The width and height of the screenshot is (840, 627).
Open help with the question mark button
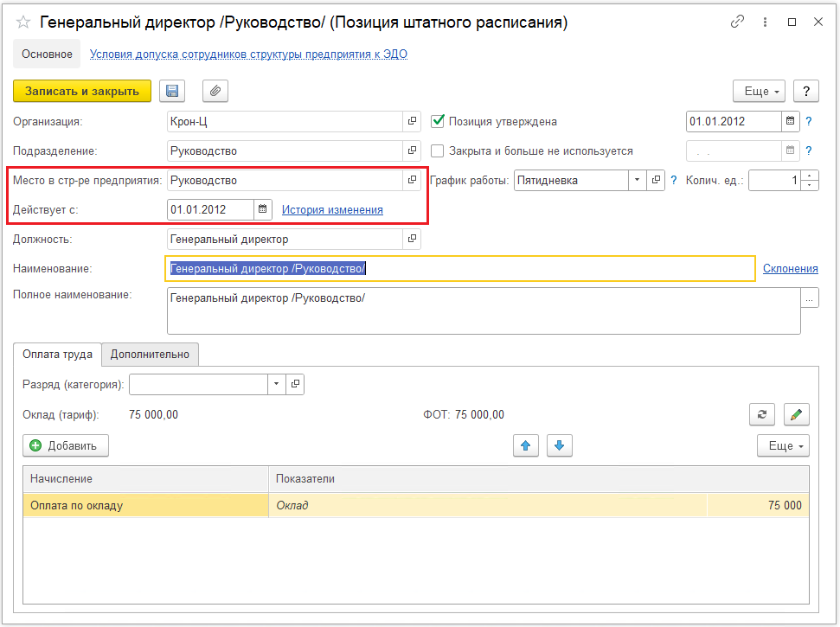tap(805, 91)
